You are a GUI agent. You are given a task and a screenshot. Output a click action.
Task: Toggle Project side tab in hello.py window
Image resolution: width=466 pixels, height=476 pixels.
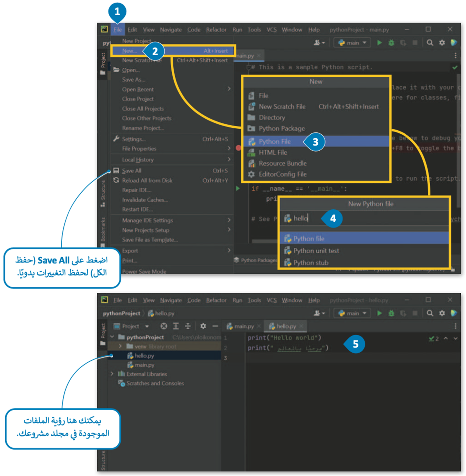click(x=103, y=334)
